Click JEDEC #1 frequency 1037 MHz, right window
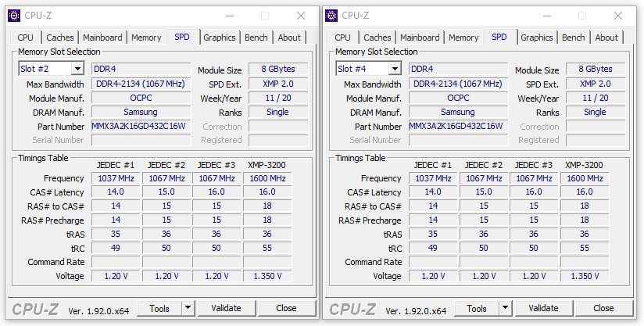644x326 pixels. pyautogui.click(x=433, y=178)
